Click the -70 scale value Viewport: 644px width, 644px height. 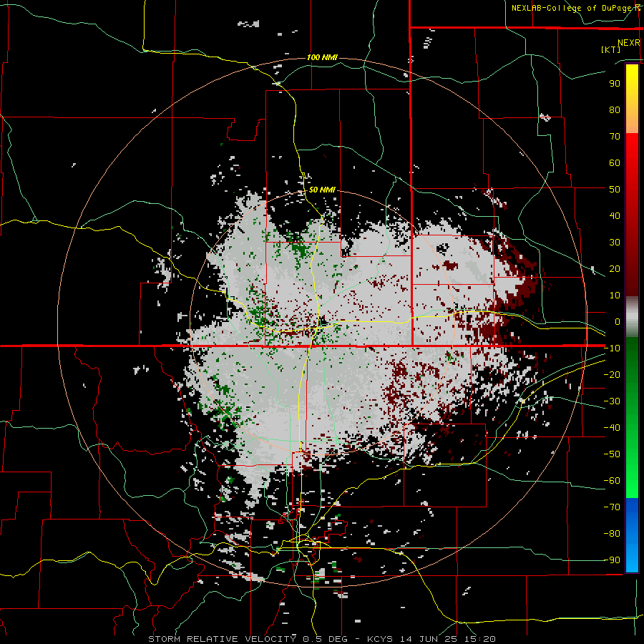tap(612, 507)
